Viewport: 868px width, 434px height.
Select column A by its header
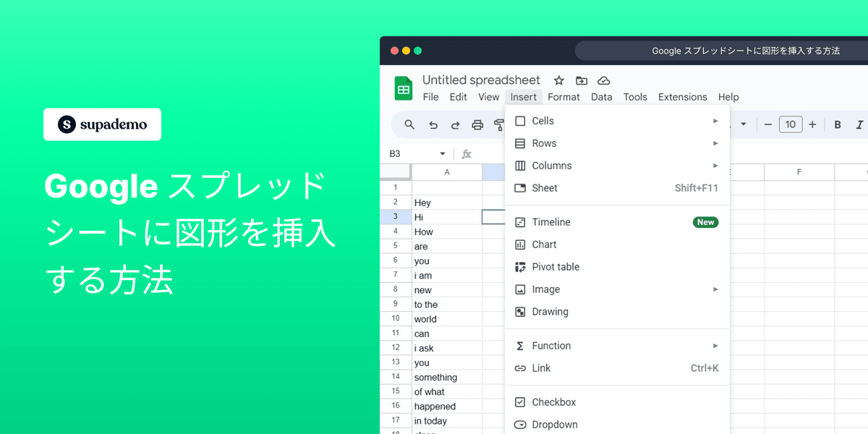click(446, 171)
